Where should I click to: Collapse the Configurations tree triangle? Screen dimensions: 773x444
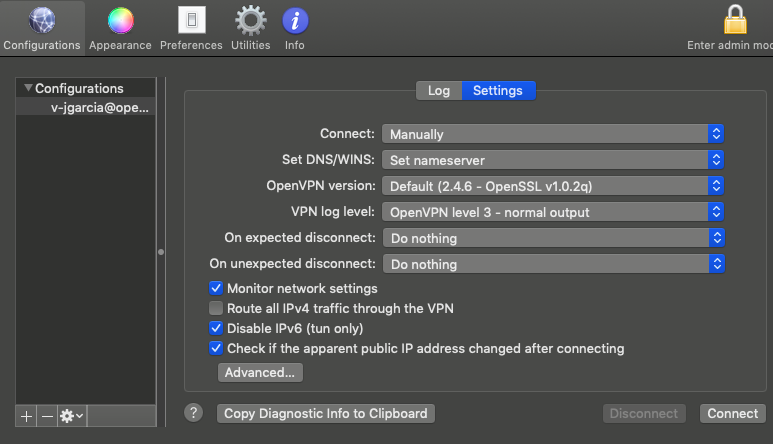pyautogui.click(x=28, y=88)
